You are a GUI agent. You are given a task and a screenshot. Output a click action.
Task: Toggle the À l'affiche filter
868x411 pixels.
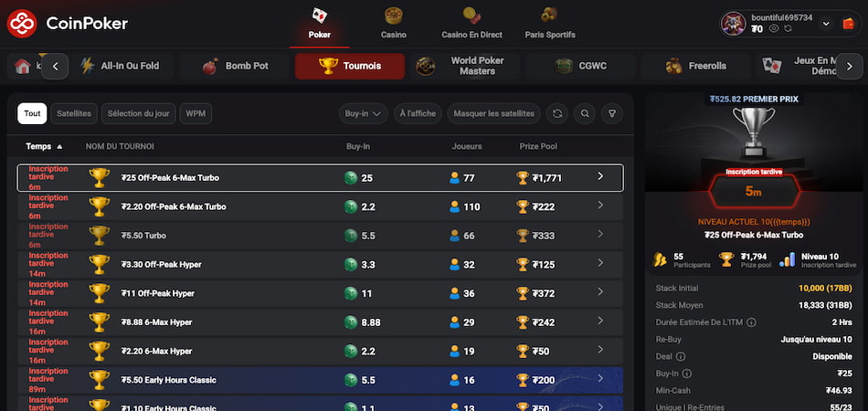click(x=418, y=114)
